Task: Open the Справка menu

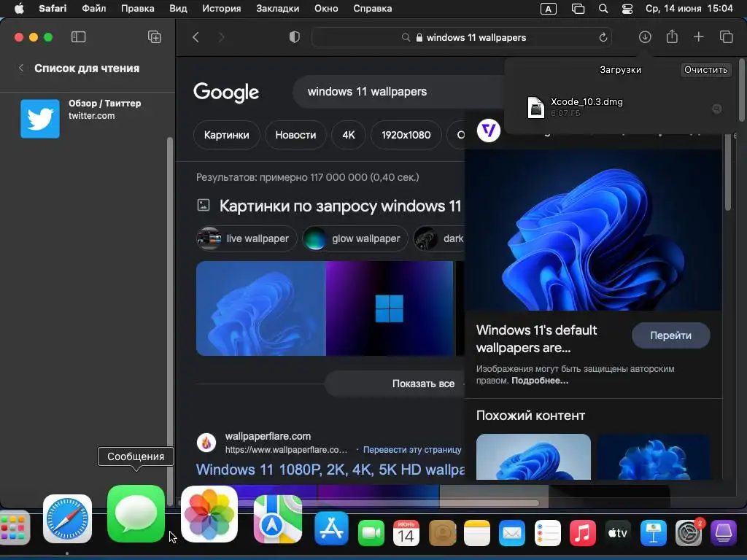Action: pyautogui.click(x=373, y=9)
